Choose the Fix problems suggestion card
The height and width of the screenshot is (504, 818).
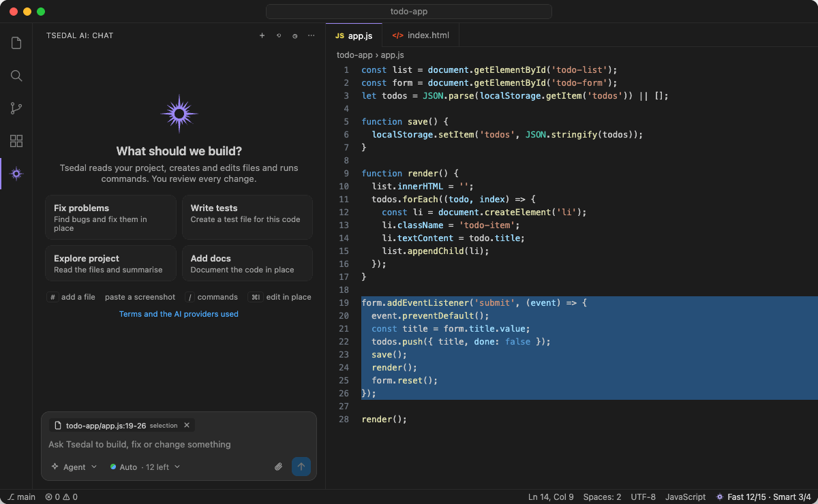110,218
